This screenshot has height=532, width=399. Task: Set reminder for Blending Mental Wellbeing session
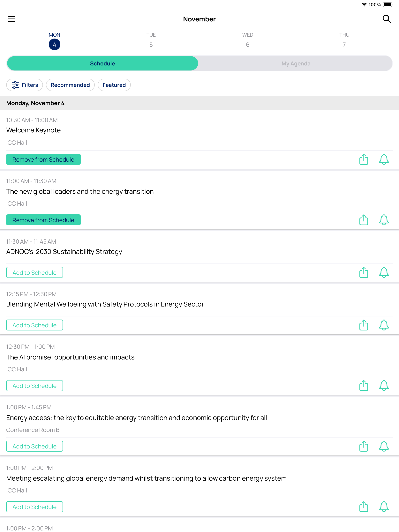click(x=384, y=325)
